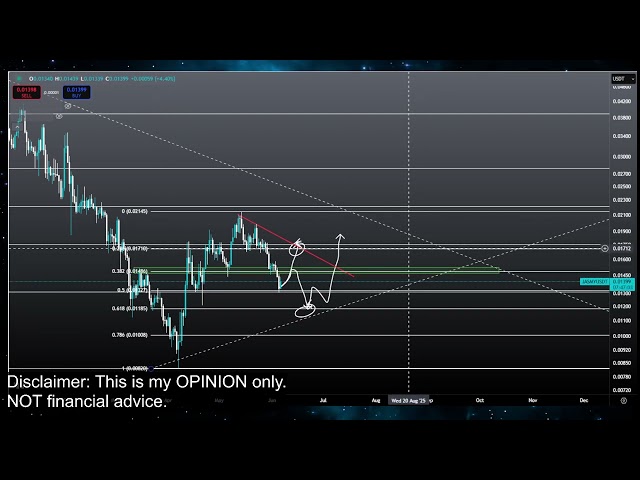Click the upper white circle drawing annotation
640x480 pixels.
pyautogui.click(x=296, y=247)
